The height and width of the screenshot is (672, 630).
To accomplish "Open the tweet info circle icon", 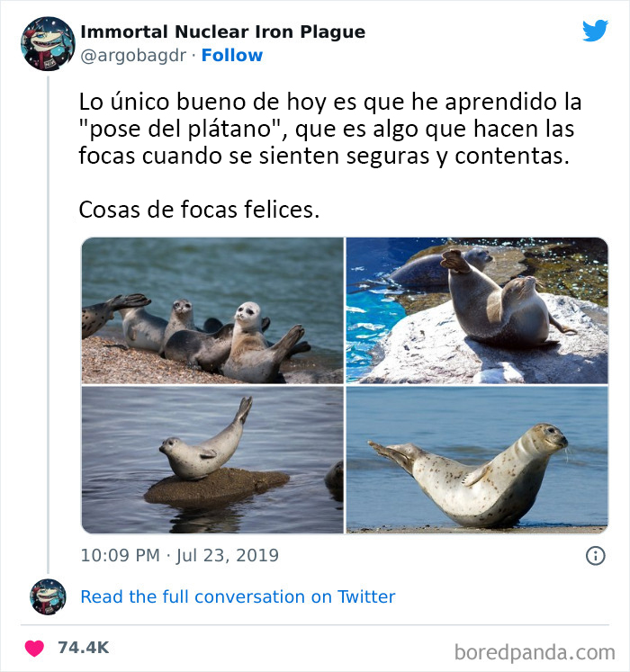I will click(x=595, y=556).
